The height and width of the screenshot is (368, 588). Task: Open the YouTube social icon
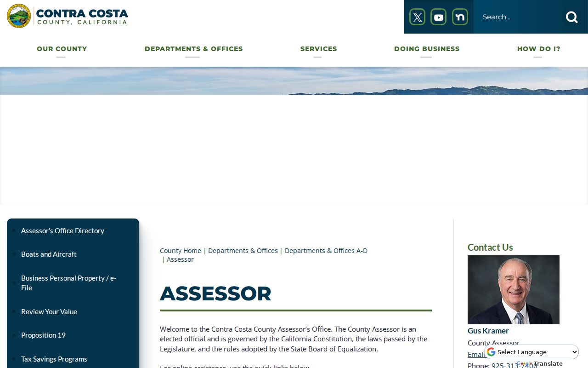439,17
